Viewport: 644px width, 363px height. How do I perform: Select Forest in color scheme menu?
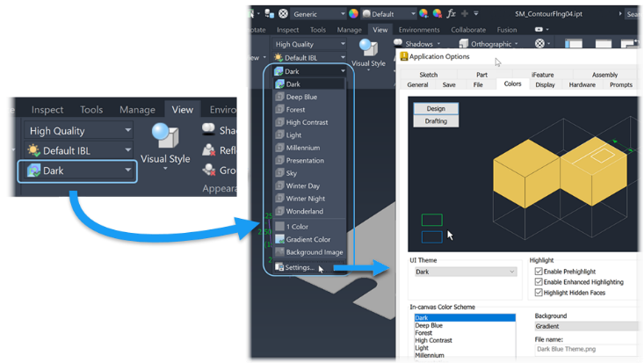tap(309, 110)
